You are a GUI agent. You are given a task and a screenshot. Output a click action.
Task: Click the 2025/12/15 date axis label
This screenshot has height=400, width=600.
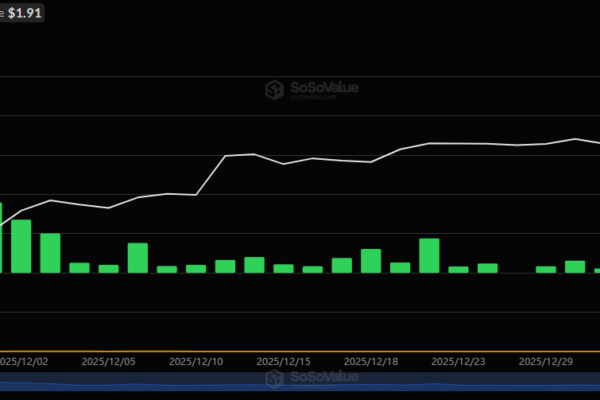[283, 359]
